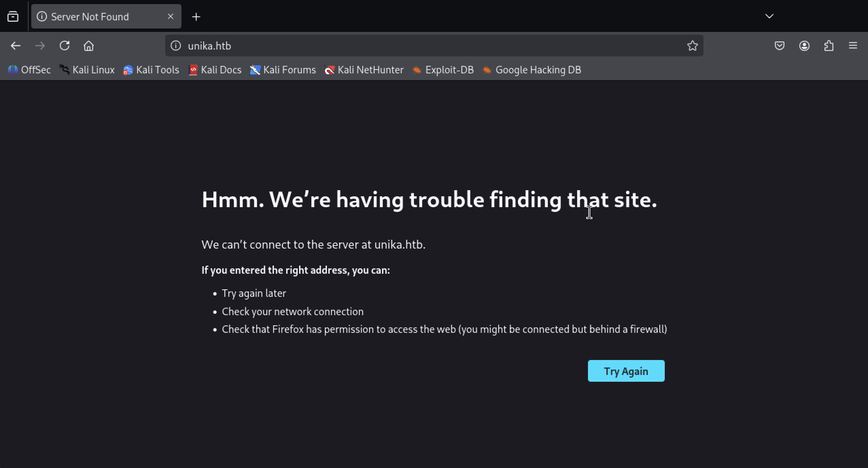Open the Firefox View icon

pyautogui.click(x=13, y=17)
